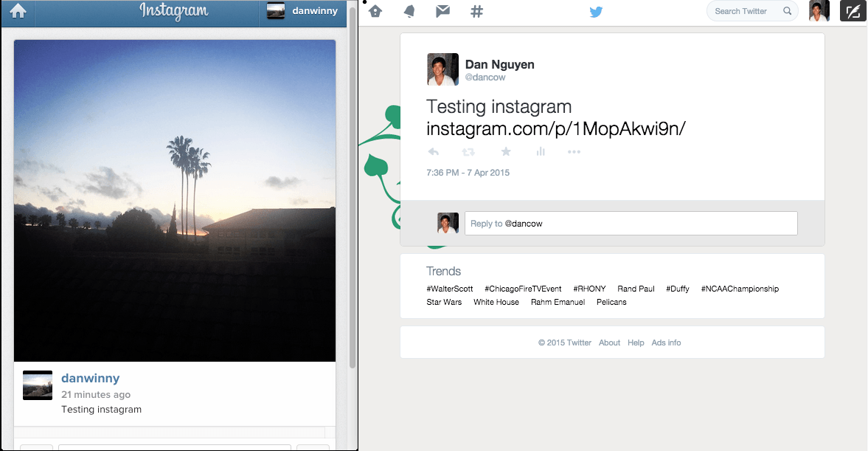Viewport: 868px width, 451px height.
Task: View tweet activity bar chart icon
Action: coord(541,152)
